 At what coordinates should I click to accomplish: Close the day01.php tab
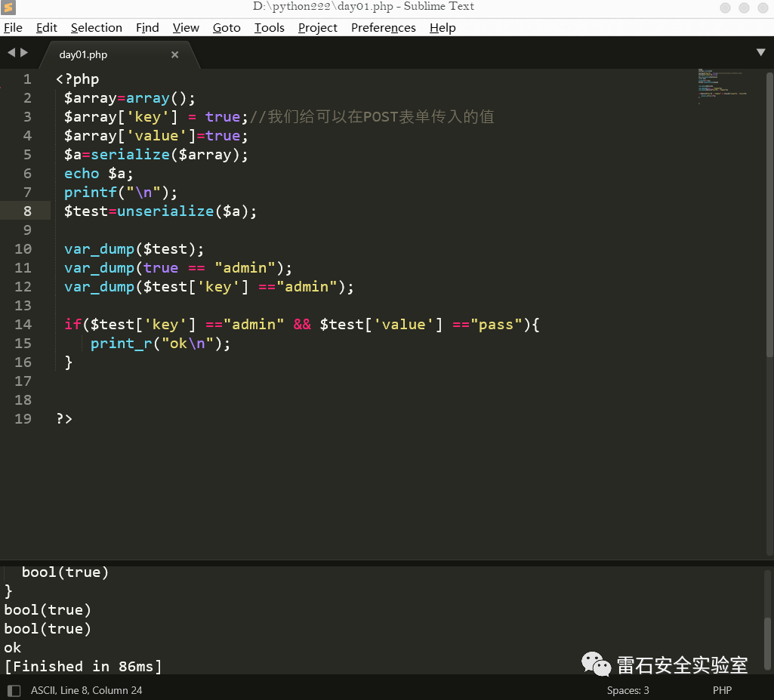(174, 55)
